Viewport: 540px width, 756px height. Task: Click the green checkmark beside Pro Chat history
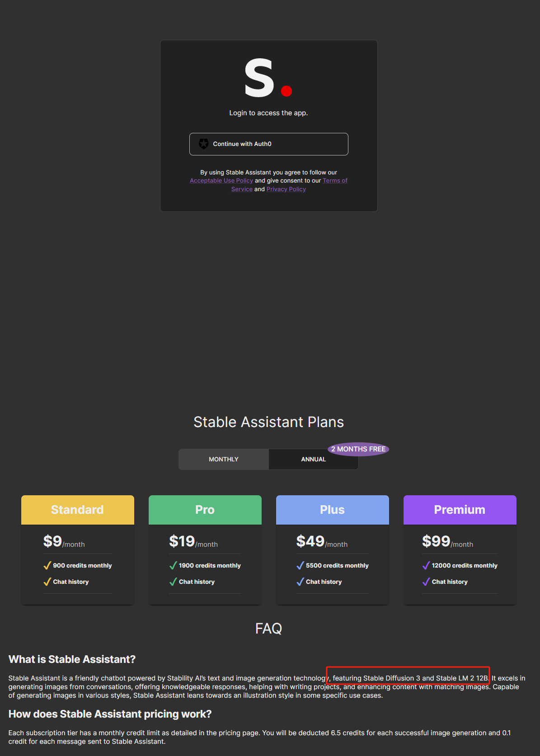(173, 582)
